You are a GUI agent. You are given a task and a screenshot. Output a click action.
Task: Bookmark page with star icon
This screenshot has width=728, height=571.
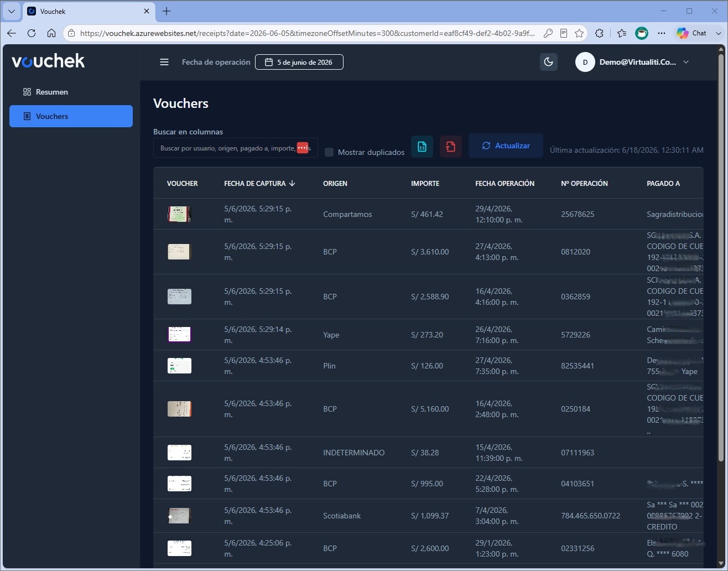point(579,33)
